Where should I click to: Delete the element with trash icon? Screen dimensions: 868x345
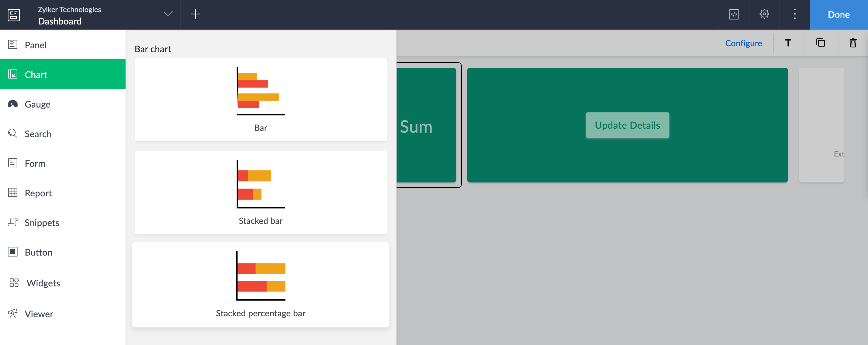[853, 43]
